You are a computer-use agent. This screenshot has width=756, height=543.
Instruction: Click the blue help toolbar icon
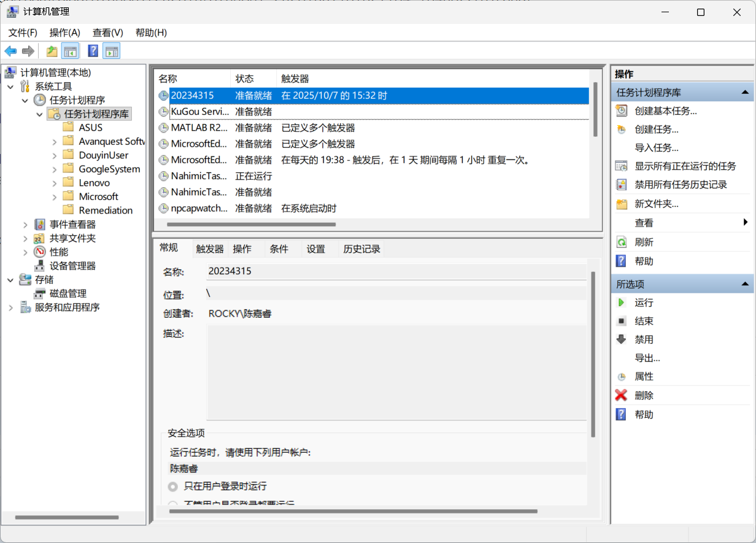point(93,51)
